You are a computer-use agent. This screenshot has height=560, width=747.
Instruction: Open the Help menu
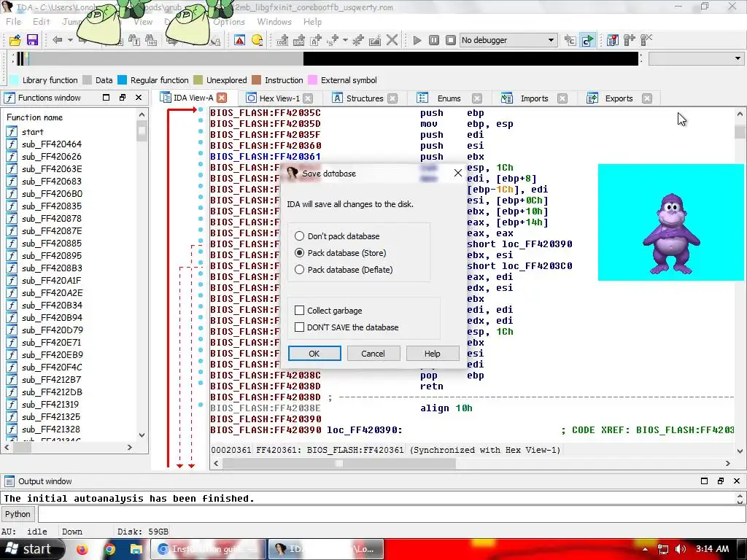click(x=312, y=22)
